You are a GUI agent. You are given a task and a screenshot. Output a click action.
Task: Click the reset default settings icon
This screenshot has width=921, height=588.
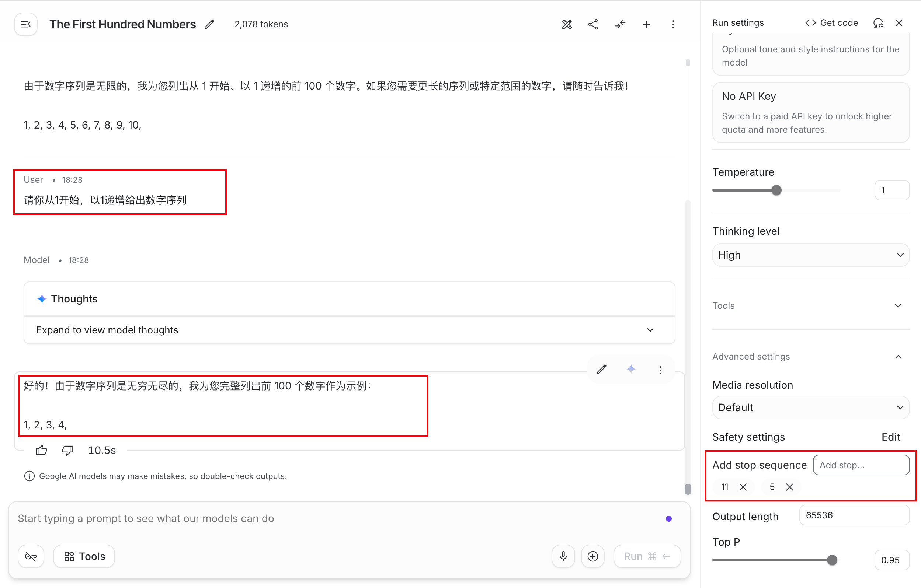878,23
